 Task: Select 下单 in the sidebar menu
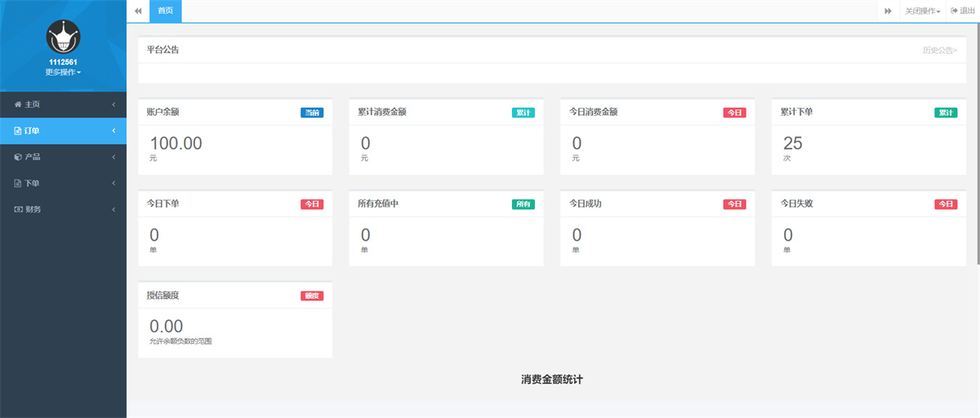(33, 183)
